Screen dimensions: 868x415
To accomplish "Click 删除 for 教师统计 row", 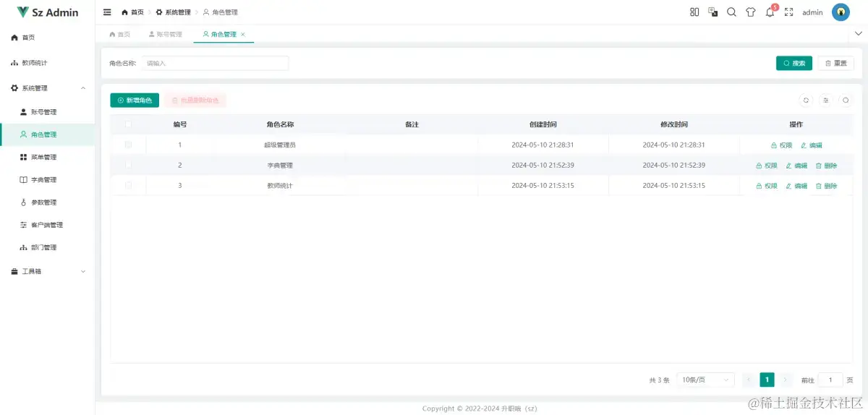I will tap(826, 186).
